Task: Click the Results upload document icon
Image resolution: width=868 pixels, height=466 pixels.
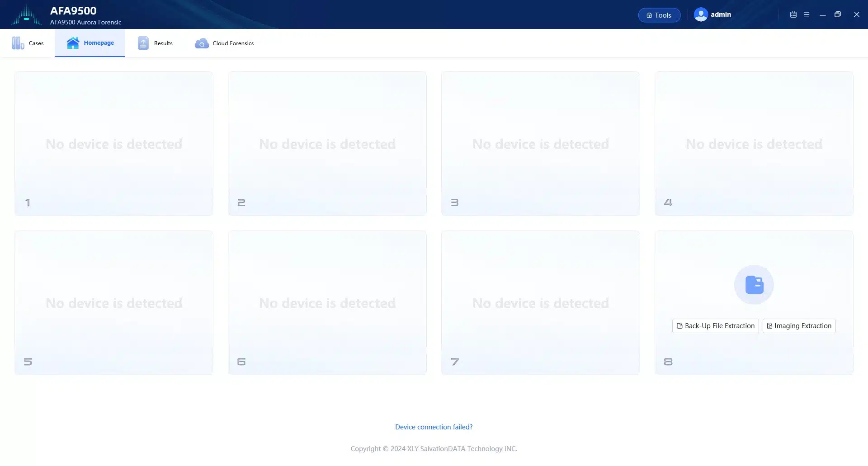Action: tap(143, 43)
